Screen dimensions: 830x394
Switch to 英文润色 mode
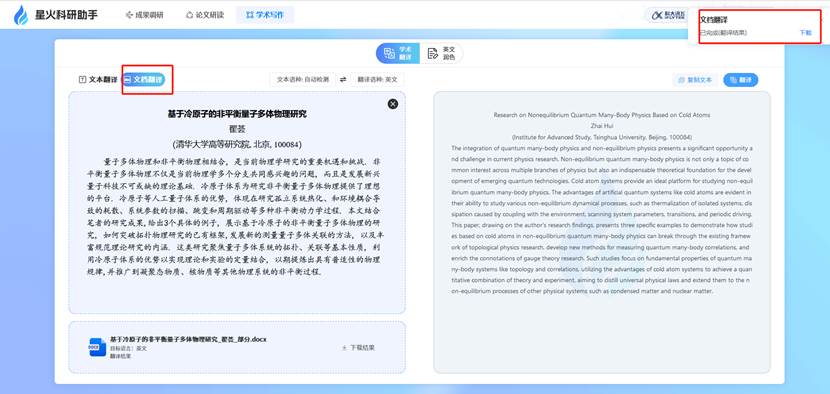pos(441,53)
